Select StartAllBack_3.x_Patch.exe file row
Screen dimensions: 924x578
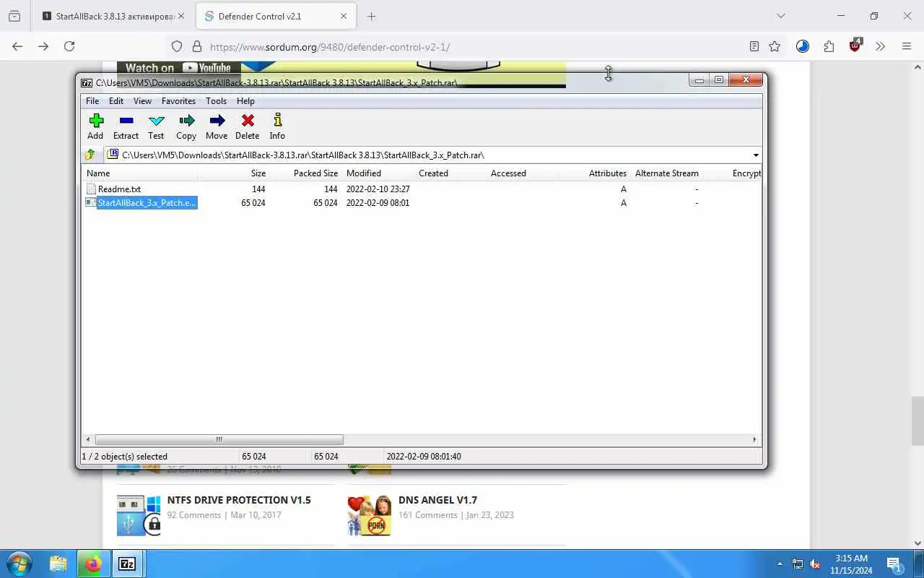(x=422, y=203)
